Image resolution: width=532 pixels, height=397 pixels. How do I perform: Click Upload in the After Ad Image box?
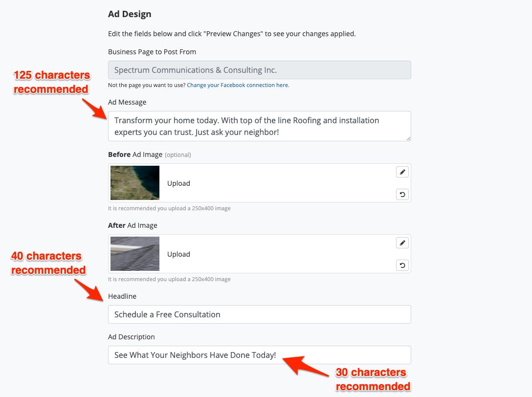coord(178,254)
